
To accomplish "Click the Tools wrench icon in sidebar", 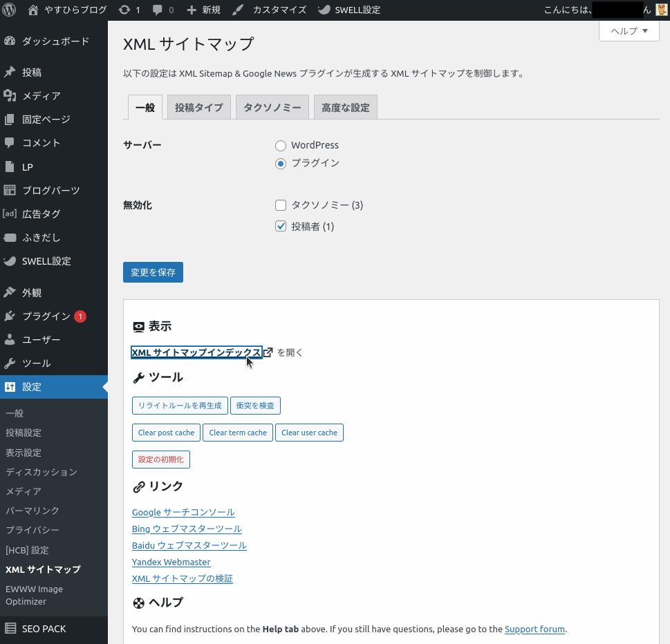I will (10, 363).
